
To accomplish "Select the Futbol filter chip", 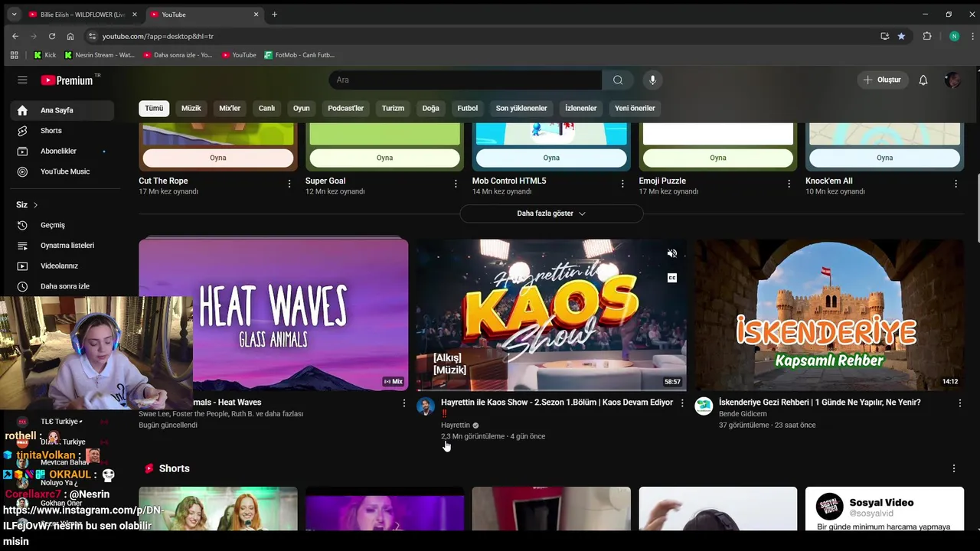I will click(x=468, y=109).
